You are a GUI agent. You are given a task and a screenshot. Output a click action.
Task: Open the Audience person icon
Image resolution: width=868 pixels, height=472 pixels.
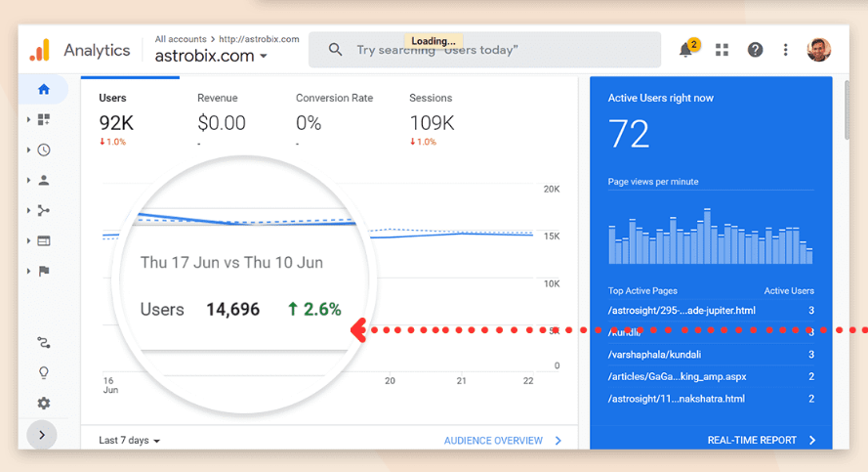(x=43, y=181)
